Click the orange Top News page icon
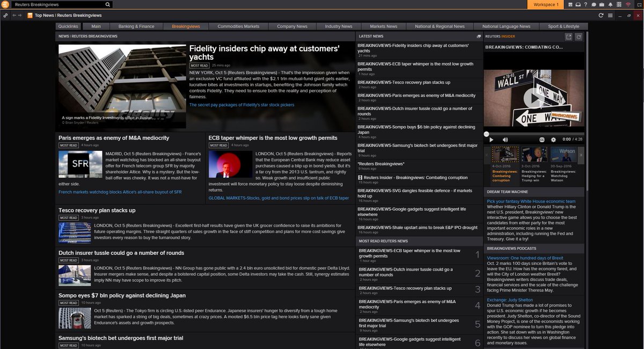 coord(30,15)
